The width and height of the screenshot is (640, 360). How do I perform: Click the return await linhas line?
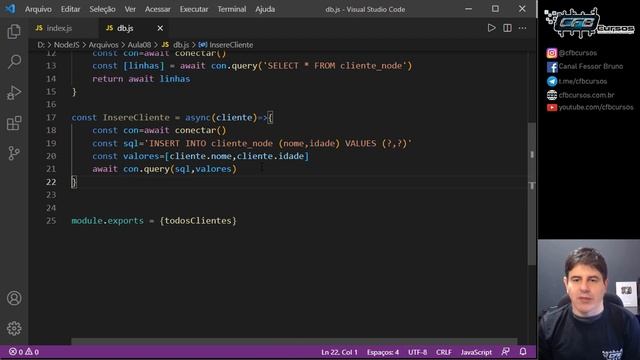[x=141, y=79]
